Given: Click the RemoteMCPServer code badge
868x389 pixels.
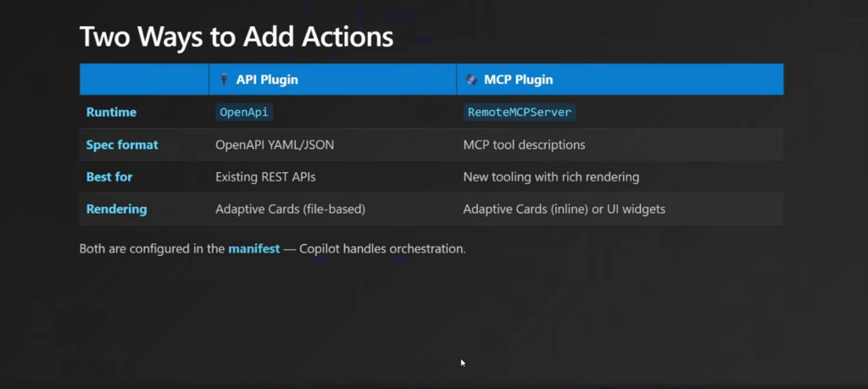Looking at the screenshot, I should point(520,112).
